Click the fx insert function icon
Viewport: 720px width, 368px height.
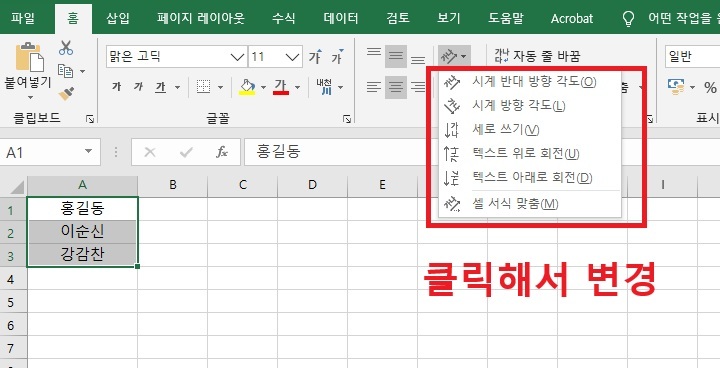222,152
